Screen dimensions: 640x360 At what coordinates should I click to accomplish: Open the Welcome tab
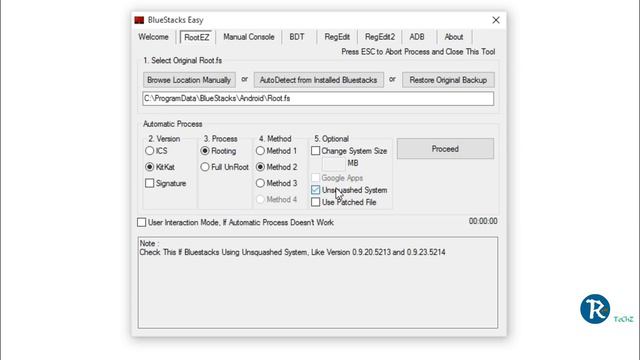[x=153, y=37]
